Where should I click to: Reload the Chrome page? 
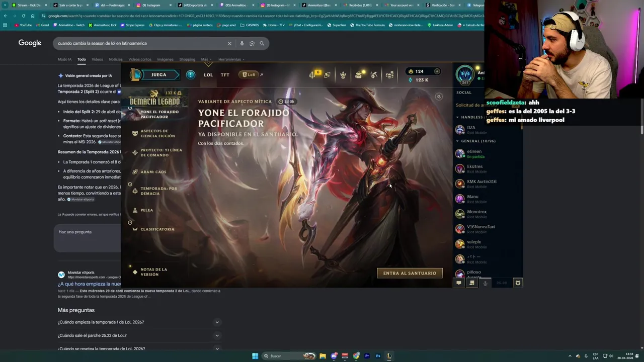(x=23, y=16)
